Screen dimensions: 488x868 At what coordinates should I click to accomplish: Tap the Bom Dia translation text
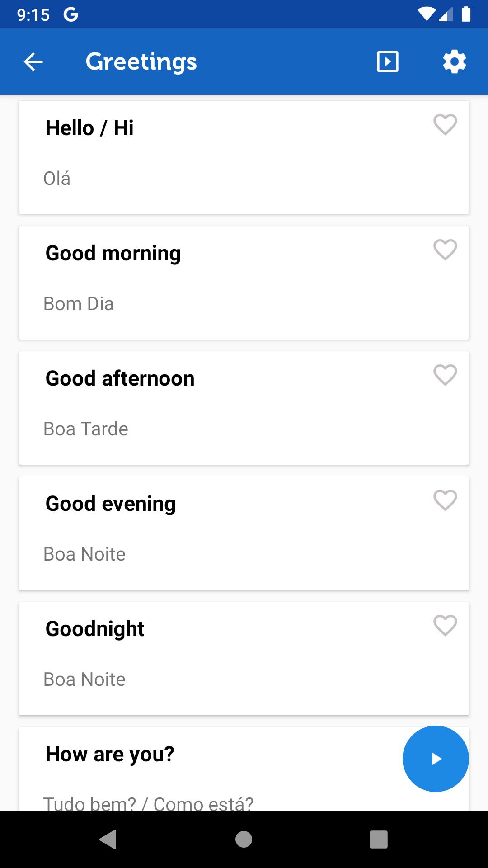79,304
